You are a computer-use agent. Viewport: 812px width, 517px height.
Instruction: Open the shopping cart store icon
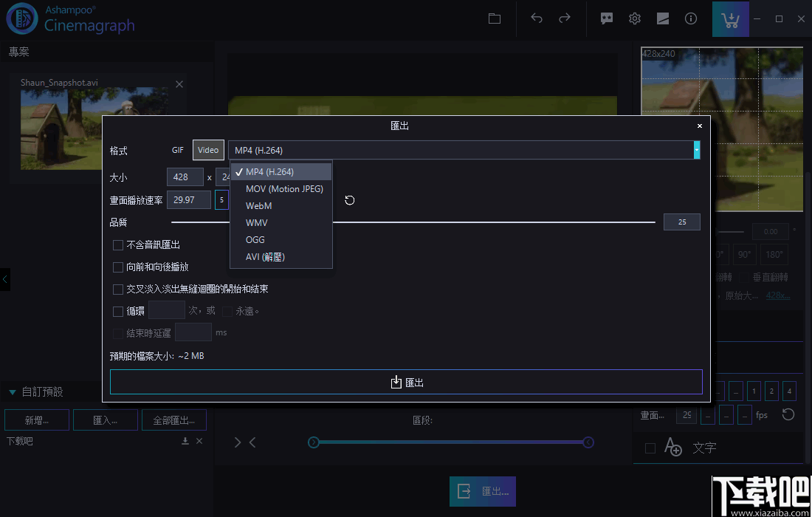(730, 18)
